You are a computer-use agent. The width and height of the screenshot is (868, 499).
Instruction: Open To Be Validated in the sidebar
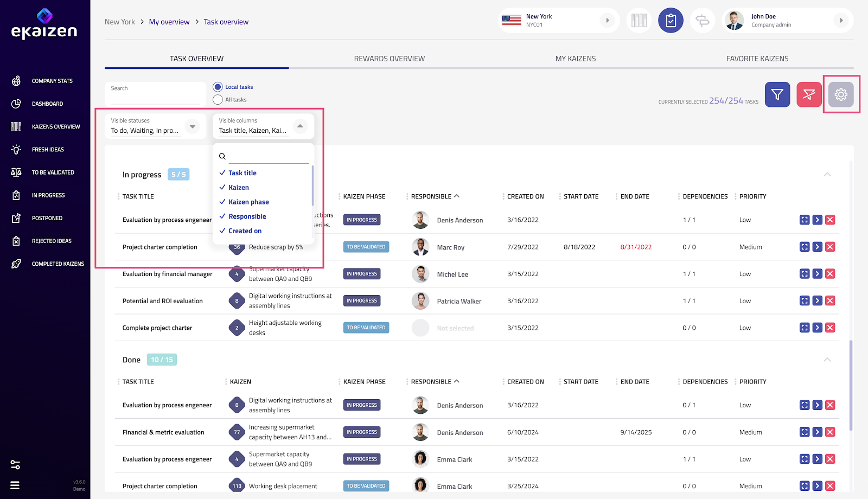point(43,172)
